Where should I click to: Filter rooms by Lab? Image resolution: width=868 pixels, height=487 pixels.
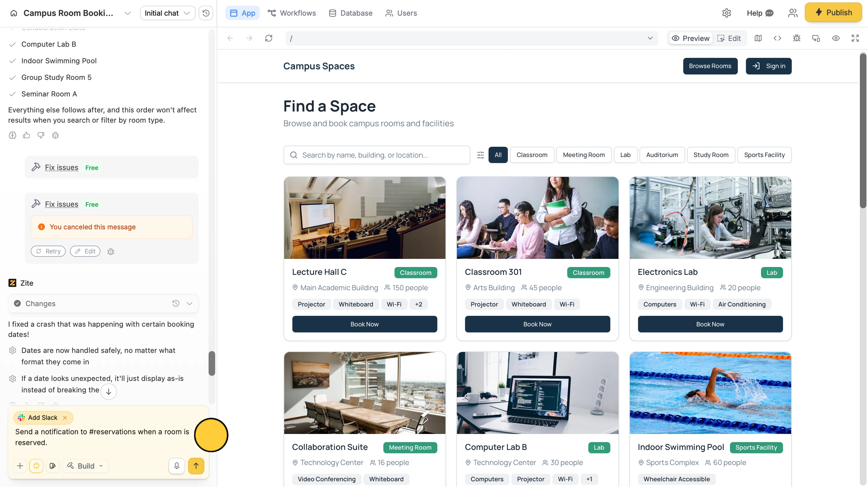[625, 155]
